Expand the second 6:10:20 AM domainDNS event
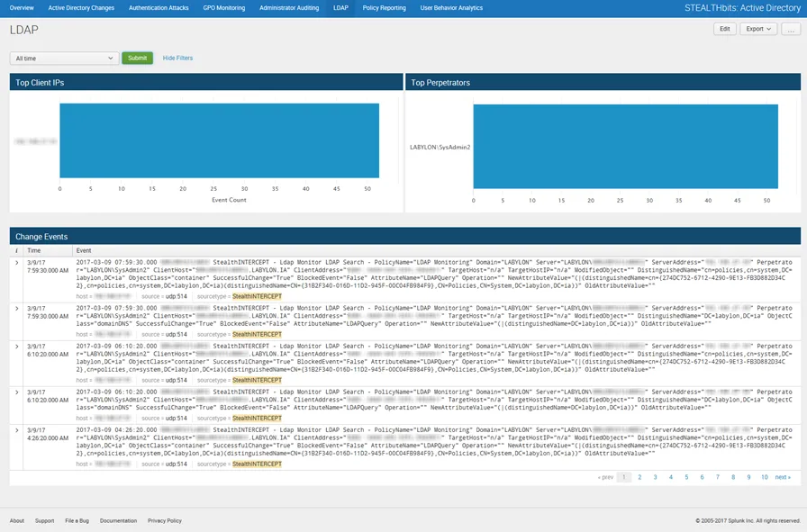The width and height of the screenshot is (807, 532). point(16,392)
